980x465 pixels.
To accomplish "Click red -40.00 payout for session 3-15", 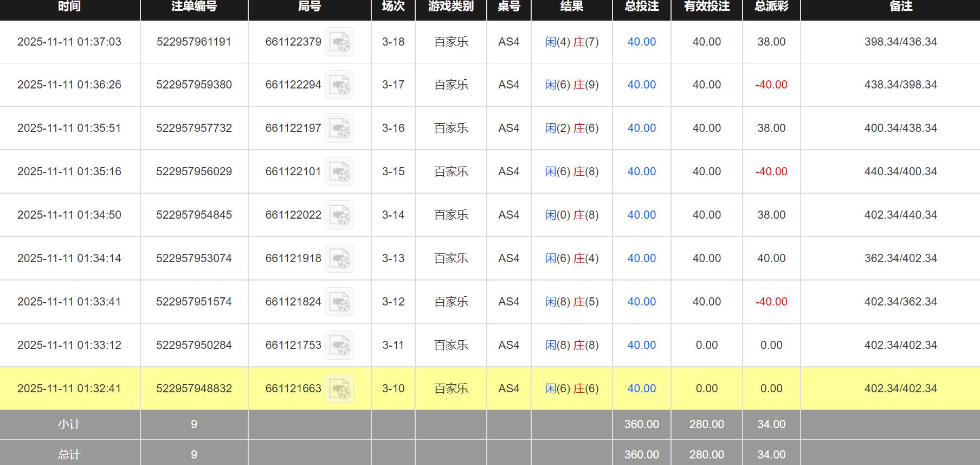I will coord(771,171).
